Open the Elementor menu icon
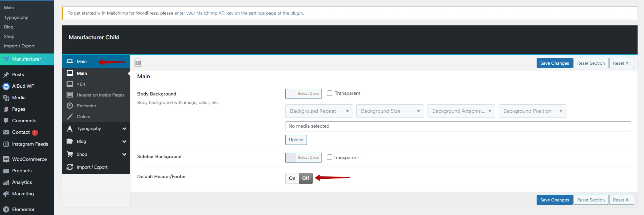The image size is (644, 215). tap(6, 209)
